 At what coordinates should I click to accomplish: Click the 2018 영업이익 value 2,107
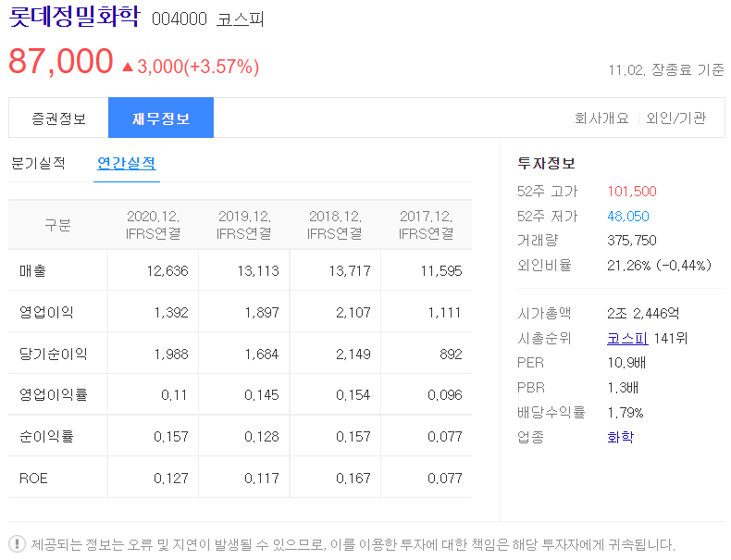(x=353, y=313)
